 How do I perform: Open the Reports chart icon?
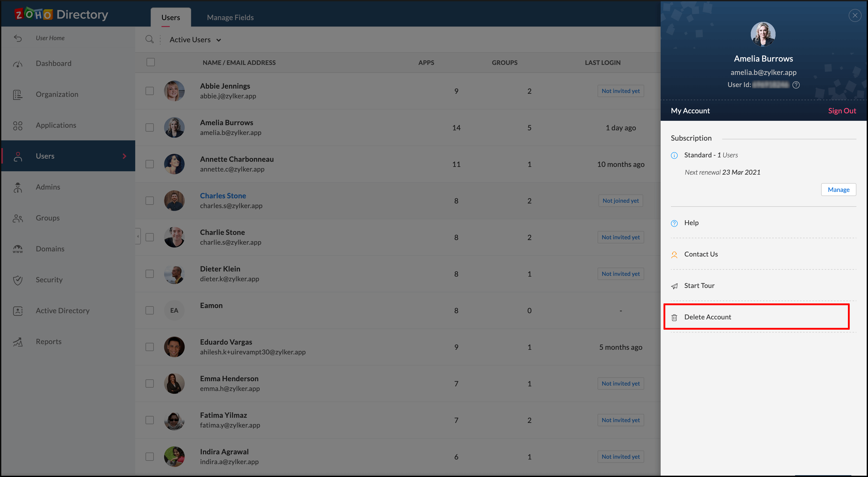coord(18,342)
